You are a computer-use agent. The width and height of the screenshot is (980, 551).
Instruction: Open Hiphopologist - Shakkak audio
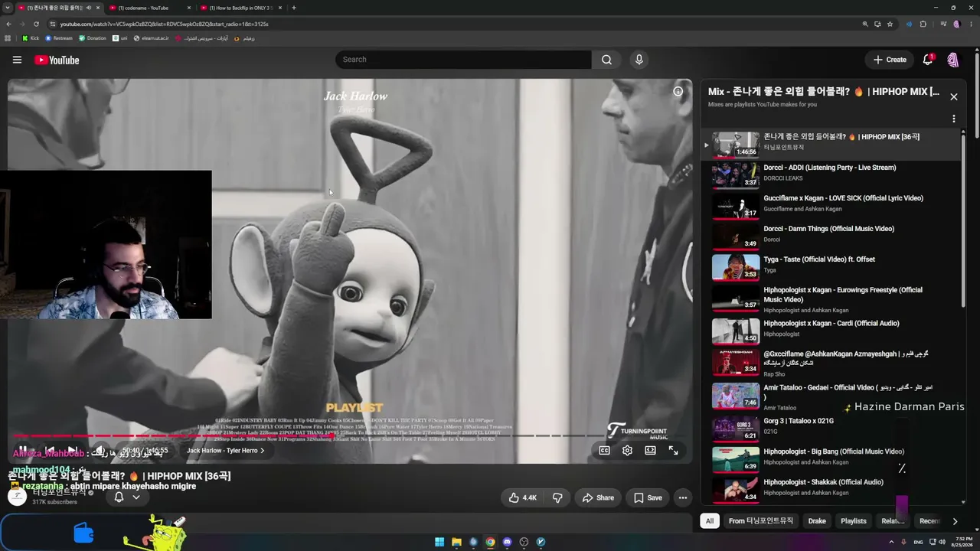(x=823, y=482)
